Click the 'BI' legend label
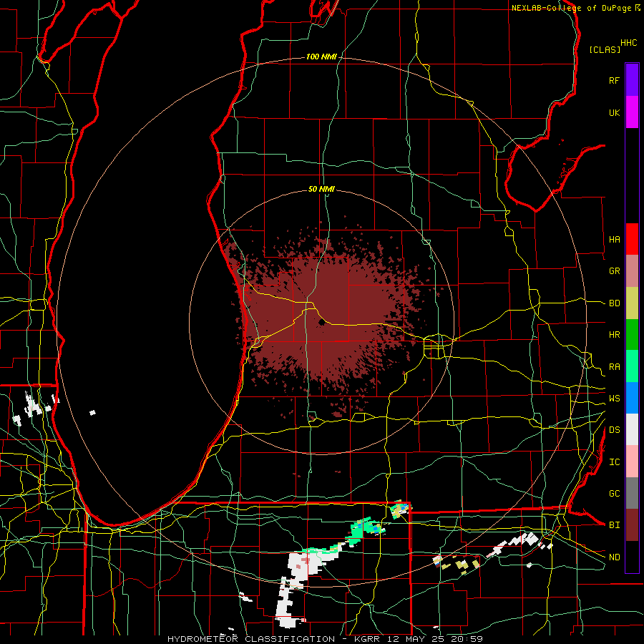Screen dimensions: 644x644 [614, 525]
